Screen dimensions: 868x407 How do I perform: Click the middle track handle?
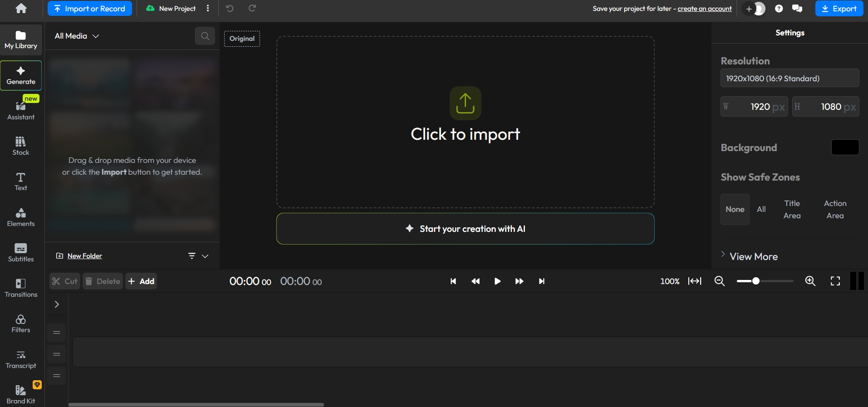coord(57,354)
